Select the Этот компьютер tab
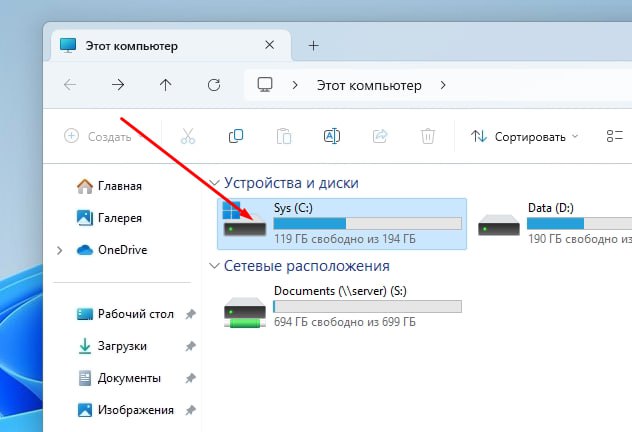The image size is (632, 432). pyautogui.click(x=170, y=45)
